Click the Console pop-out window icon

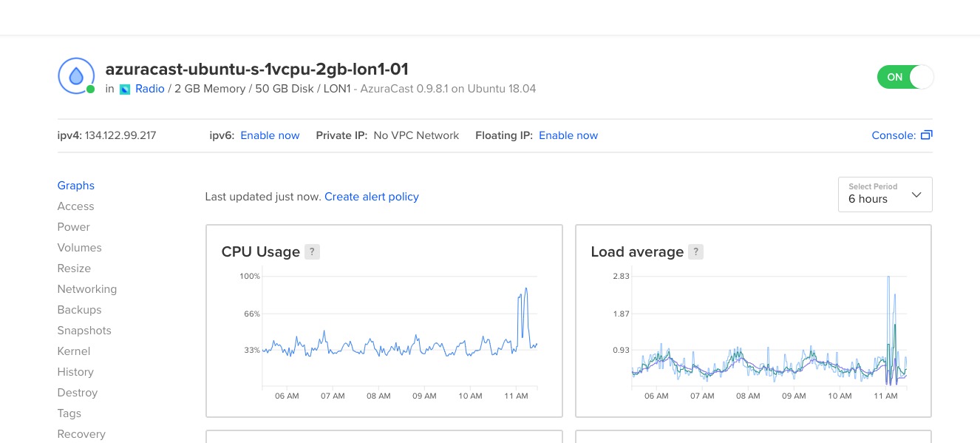(927, 135)
